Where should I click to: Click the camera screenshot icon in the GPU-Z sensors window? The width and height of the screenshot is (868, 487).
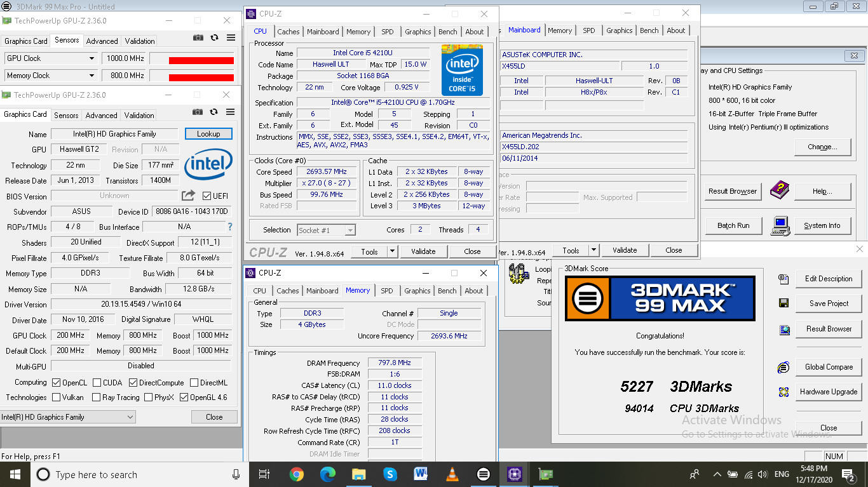coord(198,38)
